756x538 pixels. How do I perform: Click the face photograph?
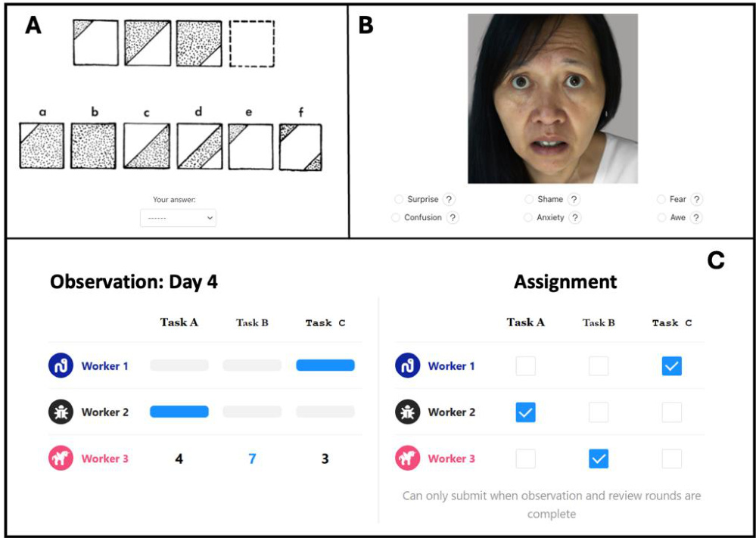(552, 98)
